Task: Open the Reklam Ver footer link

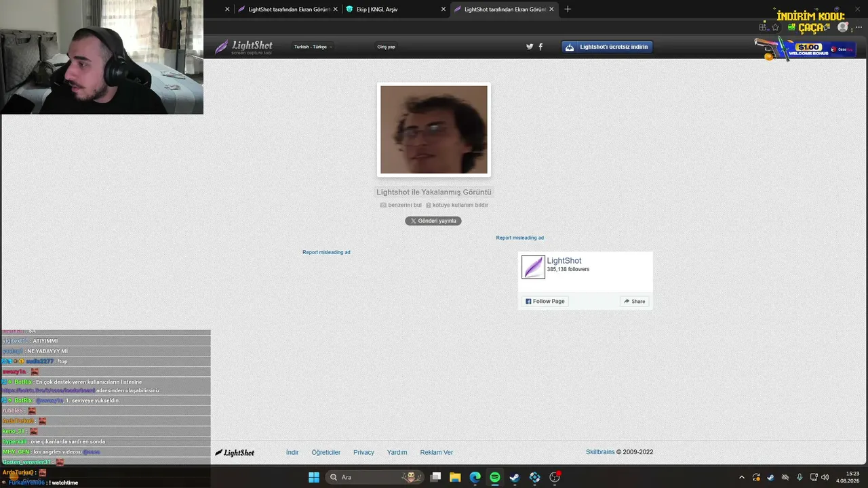Action: (x=437, y=453)
